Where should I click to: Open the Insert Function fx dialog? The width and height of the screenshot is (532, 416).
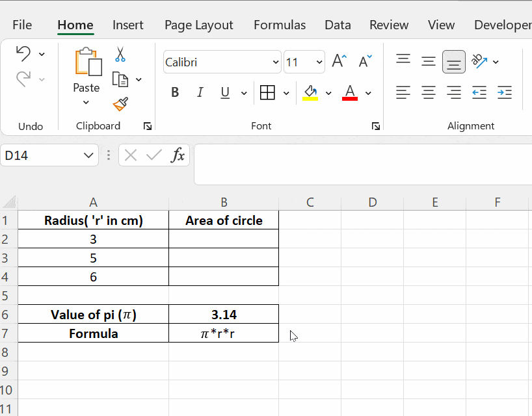[x=178, y=155]
